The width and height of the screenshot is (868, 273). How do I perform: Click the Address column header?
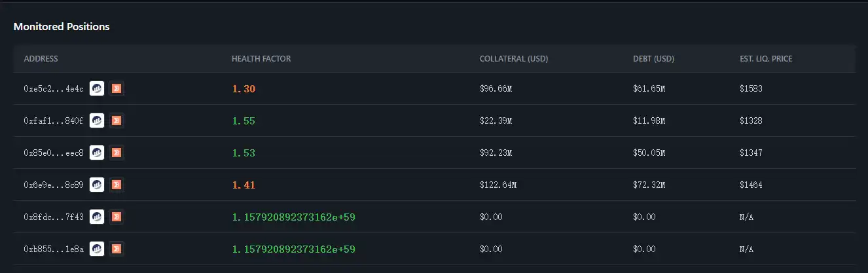coord(41,59)
